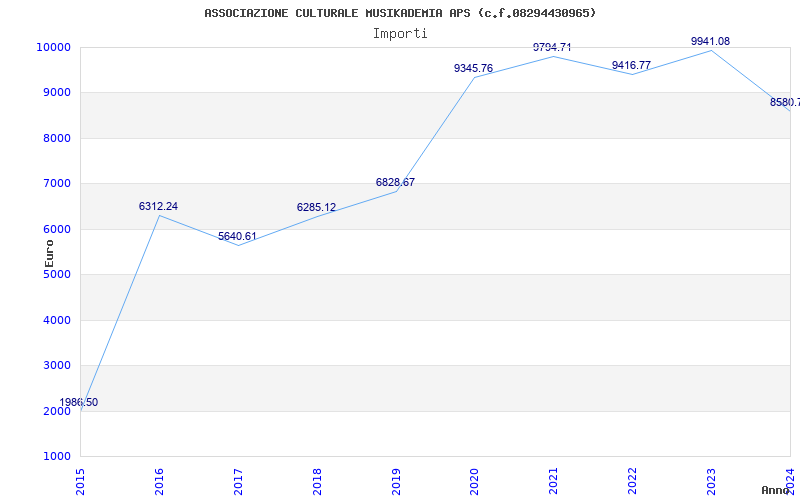Select the 3000 y-axis tick label

[x=56, y=366]
